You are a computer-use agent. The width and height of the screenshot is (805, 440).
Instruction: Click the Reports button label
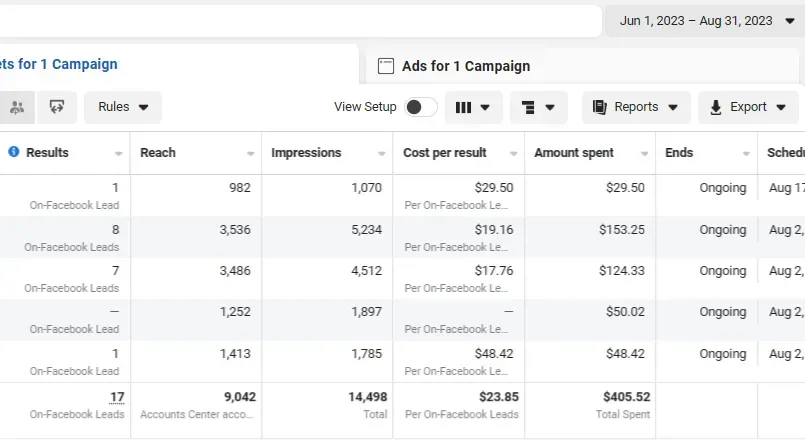click(x=636, y=107)
